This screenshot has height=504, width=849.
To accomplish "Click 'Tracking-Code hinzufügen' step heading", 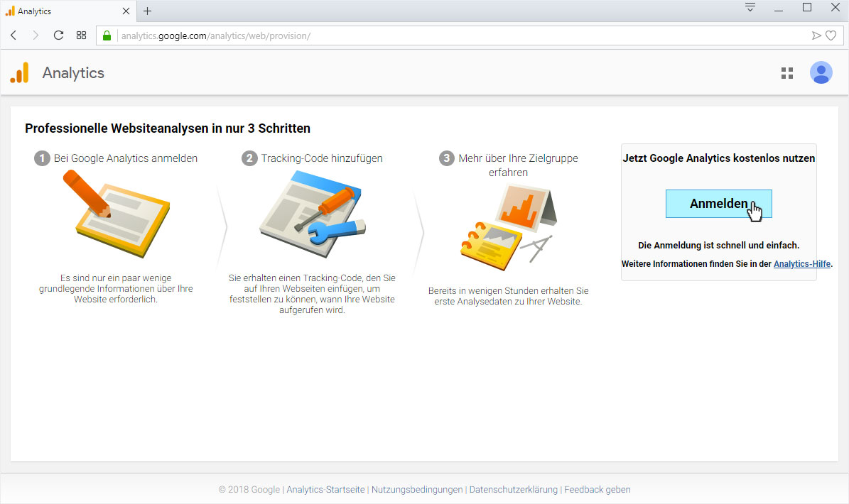I will tap(322, 158).
